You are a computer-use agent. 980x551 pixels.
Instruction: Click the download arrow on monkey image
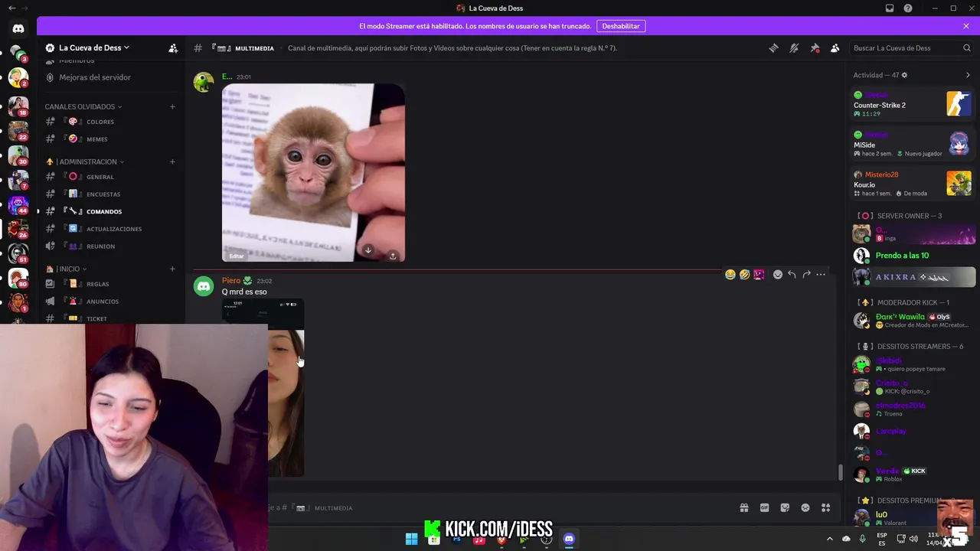point(367,250)
